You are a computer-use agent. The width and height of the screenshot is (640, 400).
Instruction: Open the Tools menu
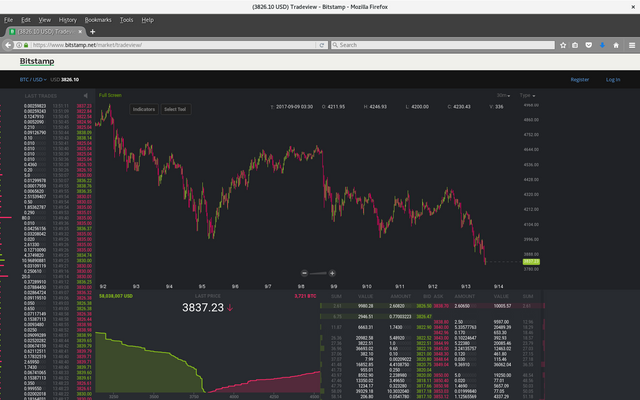tap(126, 20)
